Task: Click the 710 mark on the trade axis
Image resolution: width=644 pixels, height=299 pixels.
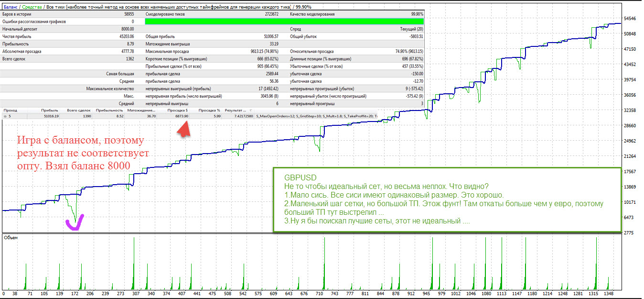Action: 319,294
